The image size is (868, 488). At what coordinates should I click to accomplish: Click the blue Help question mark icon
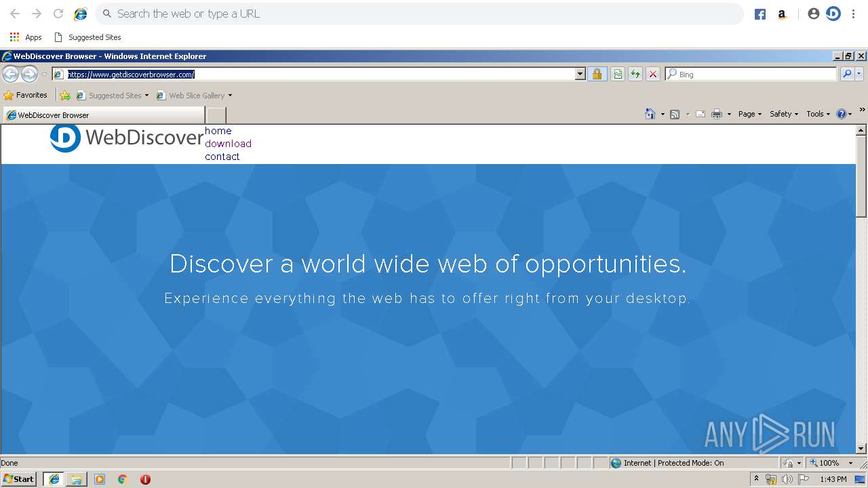842,114
